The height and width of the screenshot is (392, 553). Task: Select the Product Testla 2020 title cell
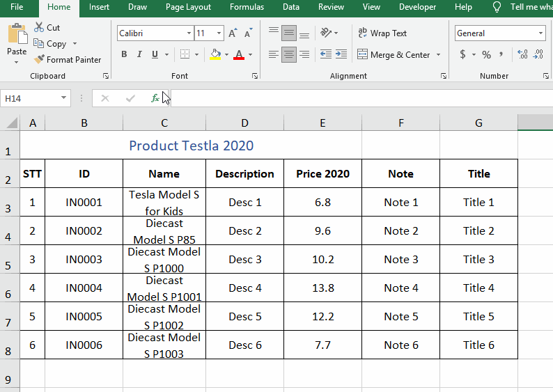[x=191, y=146]
